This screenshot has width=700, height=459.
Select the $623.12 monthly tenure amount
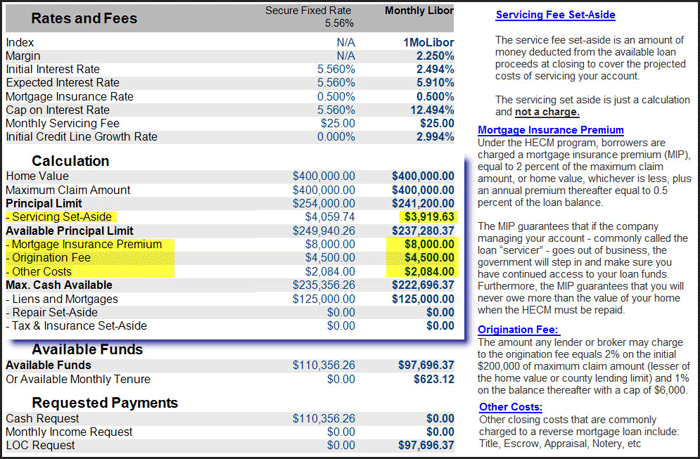click(433, 379)
